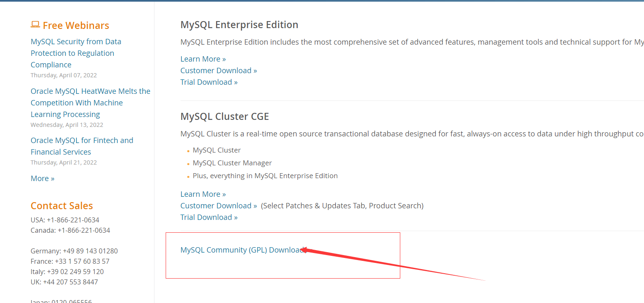Click the 'MySQL Cluster' bullet item
This screenshot has height=303, width=644.
tap(216, 150)
